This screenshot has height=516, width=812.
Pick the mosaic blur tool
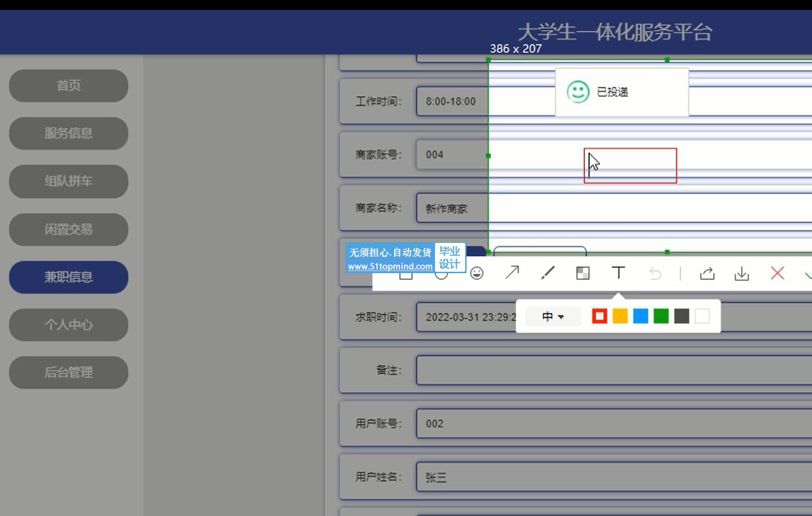click(x=583, y=272)
